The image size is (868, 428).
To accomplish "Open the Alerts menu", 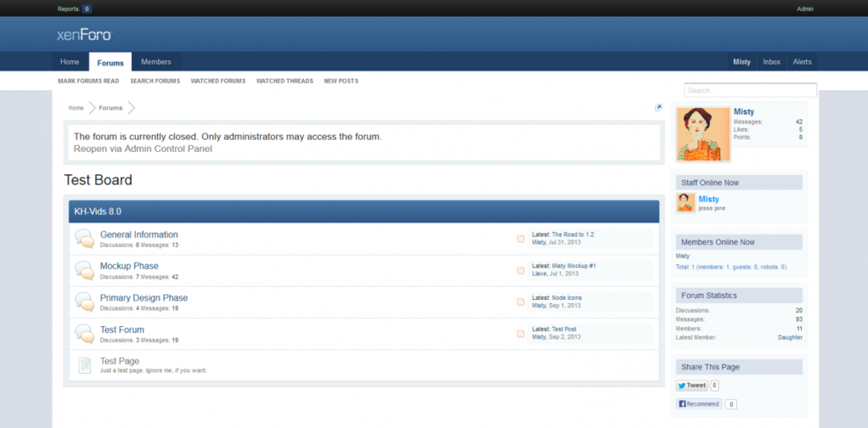I will pos(802,62).
